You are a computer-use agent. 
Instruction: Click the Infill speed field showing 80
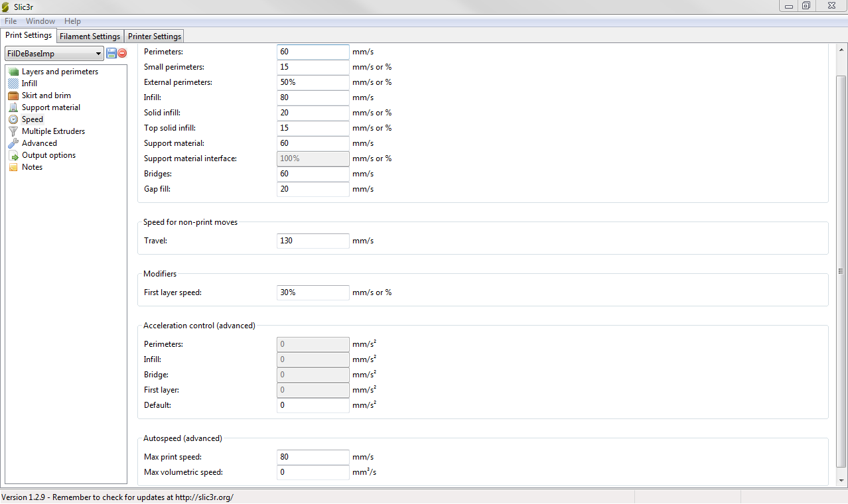[x=313, y=97]
